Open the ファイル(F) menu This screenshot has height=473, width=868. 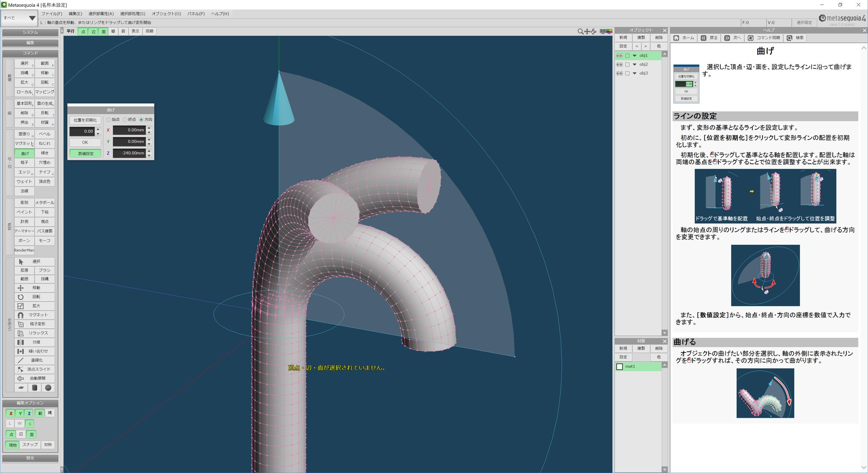(x=52, y=14)
